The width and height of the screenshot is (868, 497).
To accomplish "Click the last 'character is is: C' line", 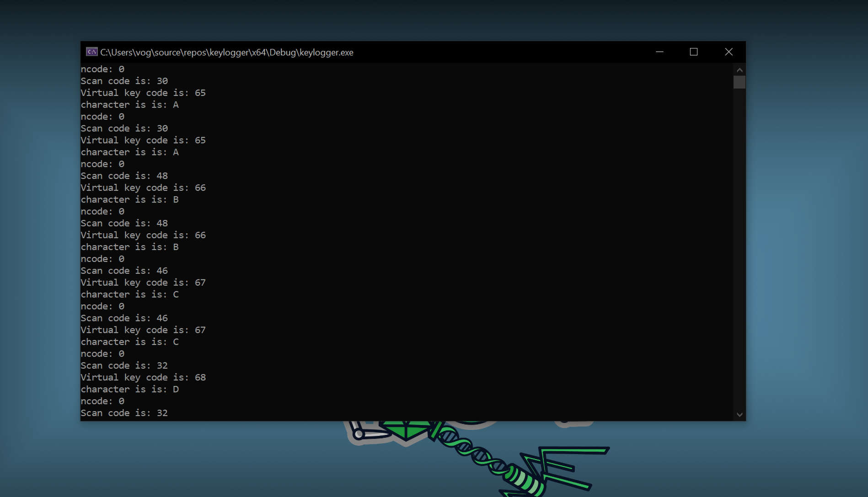I will click(x=129, y=342).
